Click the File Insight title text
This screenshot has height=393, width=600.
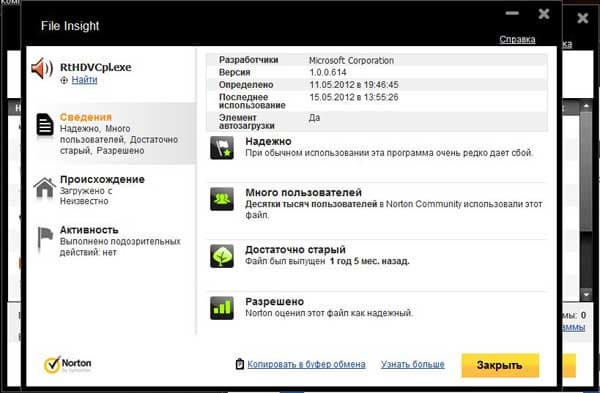click(70, 26)
